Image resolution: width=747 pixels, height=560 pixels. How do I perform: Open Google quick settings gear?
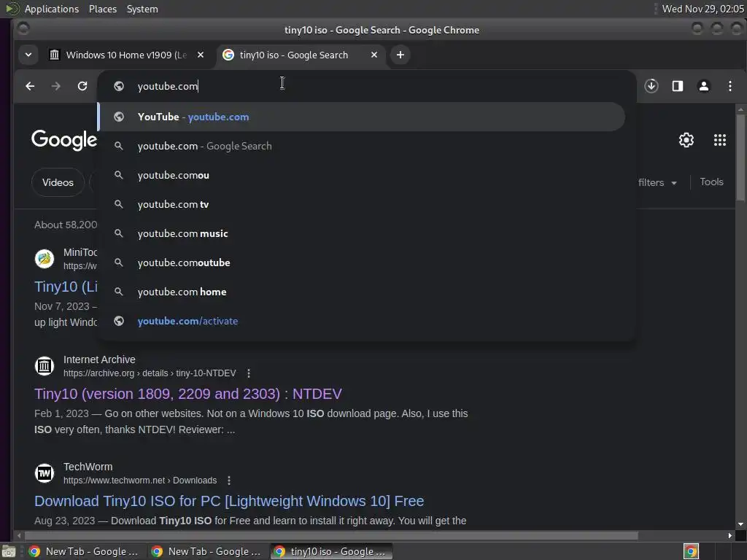click(686, 140)
